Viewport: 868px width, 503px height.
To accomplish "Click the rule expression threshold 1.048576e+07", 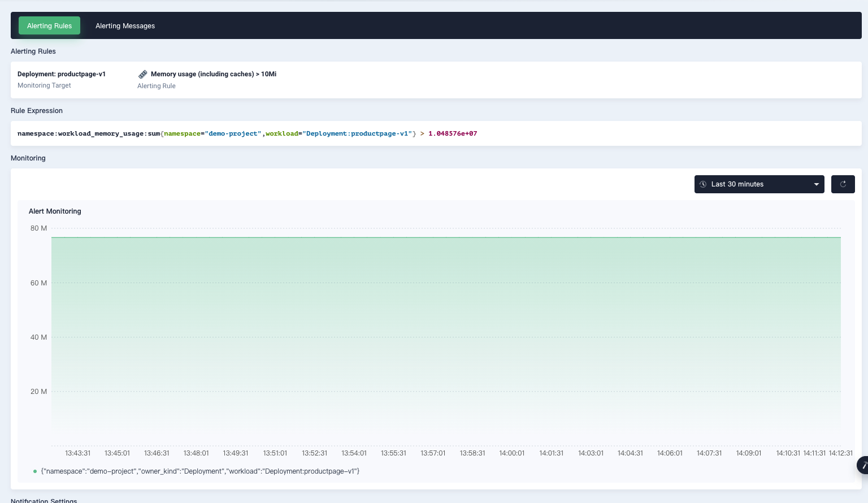I will coord(453,134).
